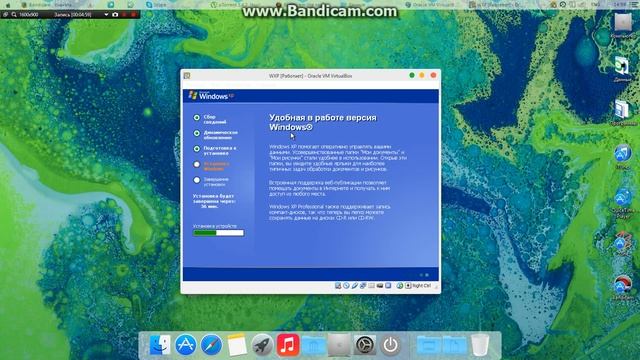
Task: Click VirtualBox hard disk activity indicator
Action: coord(338,286)
